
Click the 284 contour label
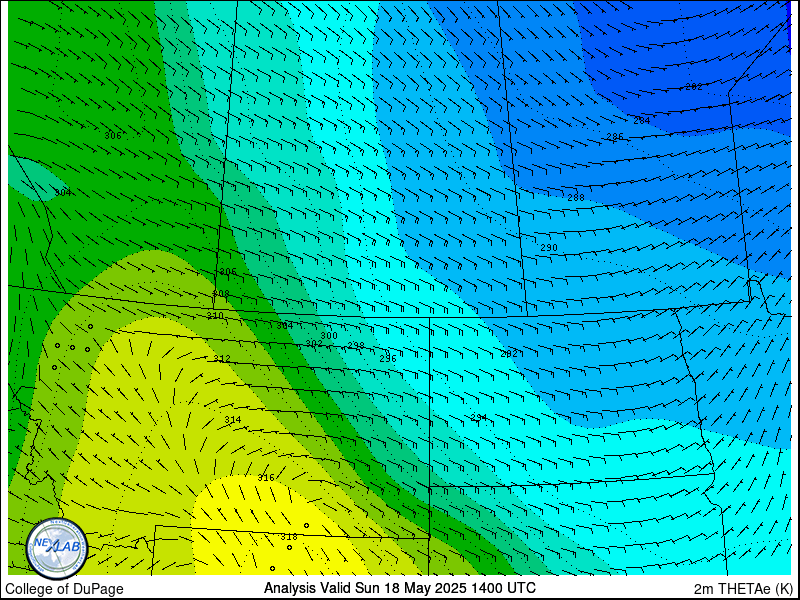click(641, 121)
